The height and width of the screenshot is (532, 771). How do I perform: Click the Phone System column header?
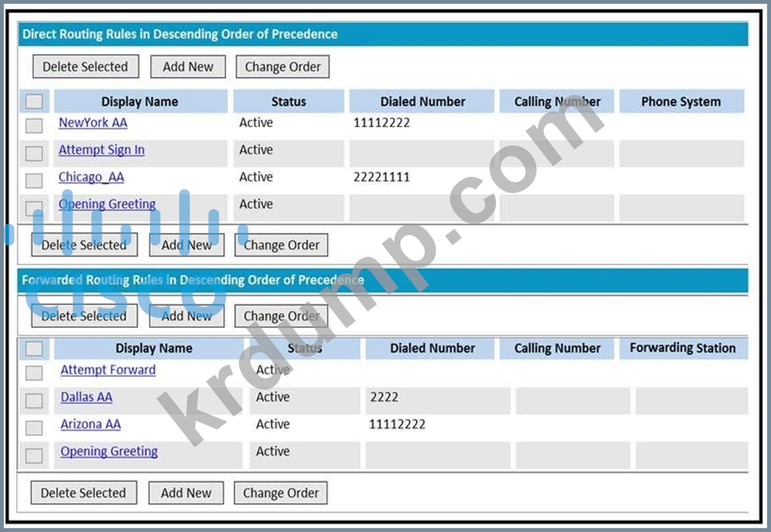point(681,101)
